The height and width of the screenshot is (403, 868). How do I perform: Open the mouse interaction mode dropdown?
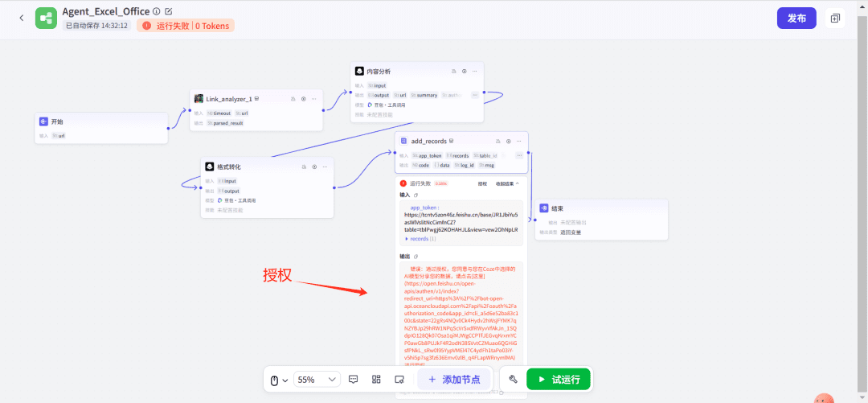(278, 380)
